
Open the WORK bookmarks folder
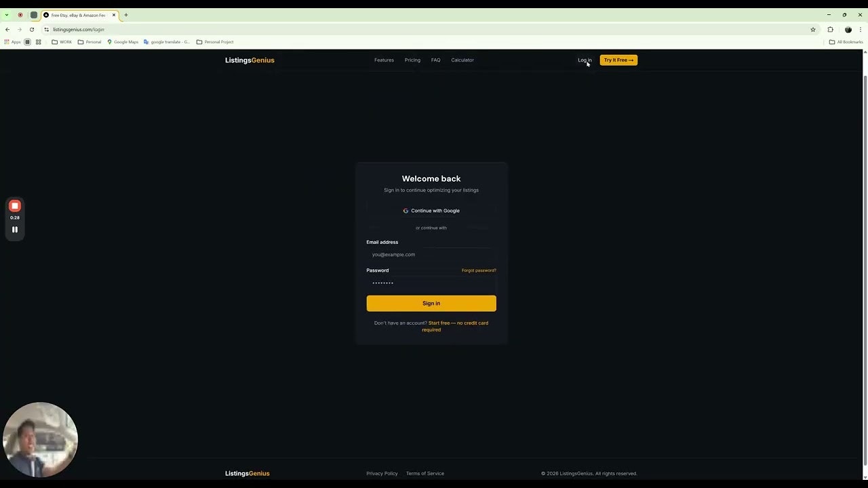(62, 42)
